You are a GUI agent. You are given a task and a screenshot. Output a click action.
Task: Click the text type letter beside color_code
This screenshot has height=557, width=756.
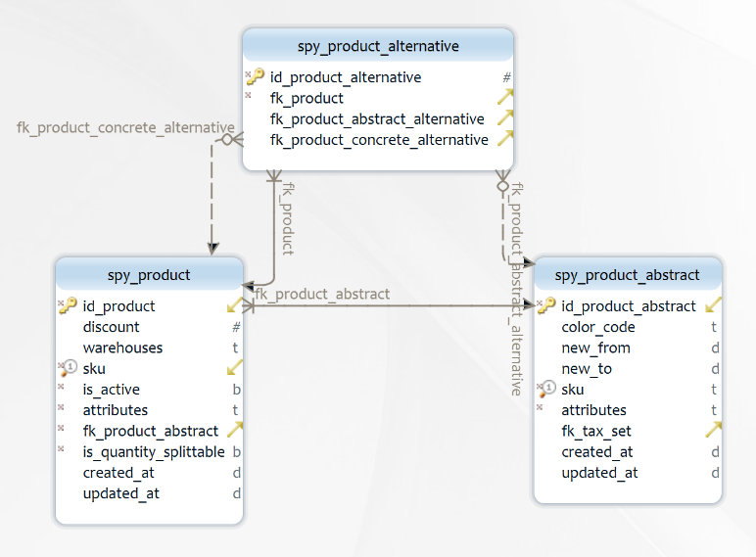714,327
